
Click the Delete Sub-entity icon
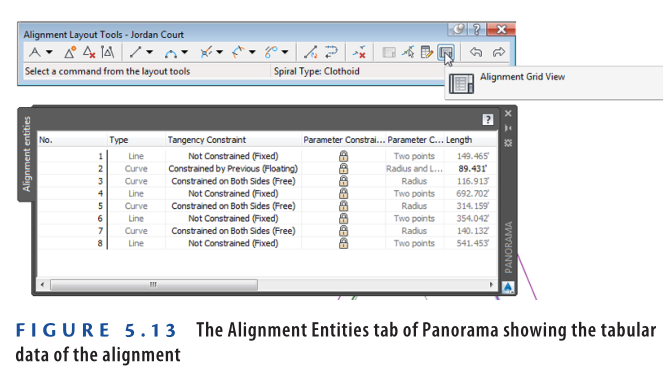click(x=359, y=52)
